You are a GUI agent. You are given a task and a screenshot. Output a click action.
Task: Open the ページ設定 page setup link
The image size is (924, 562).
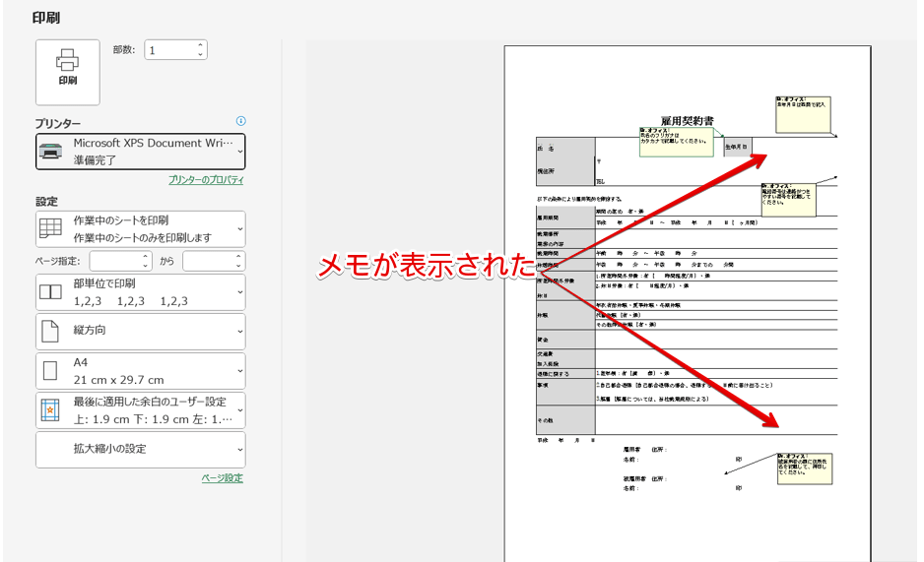point(222,478)
